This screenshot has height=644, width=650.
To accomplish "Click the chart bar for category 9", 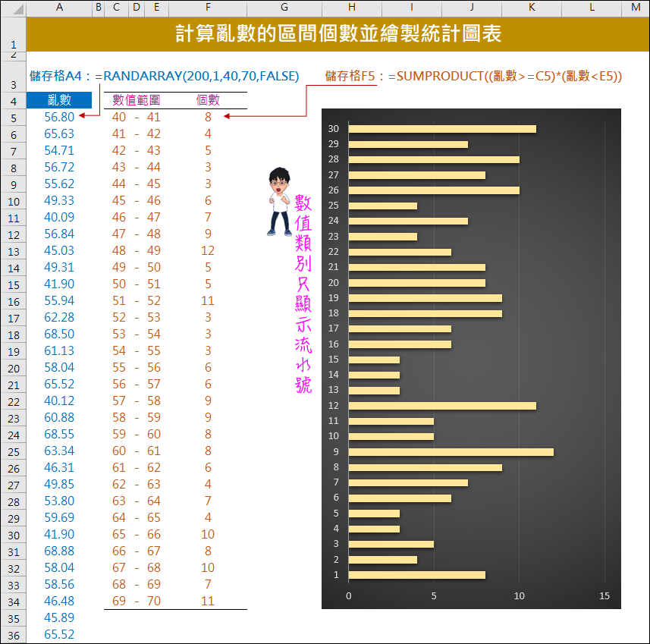I will (x=451, y=452).
